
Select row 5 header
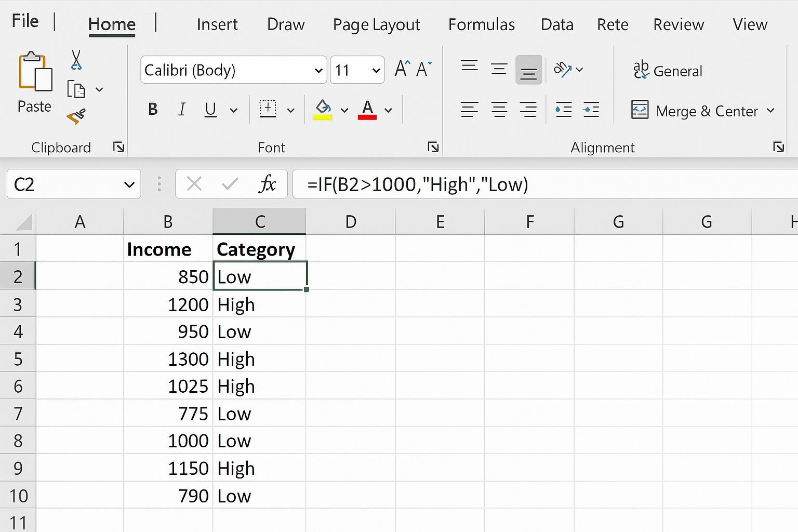tap(18, 359)
